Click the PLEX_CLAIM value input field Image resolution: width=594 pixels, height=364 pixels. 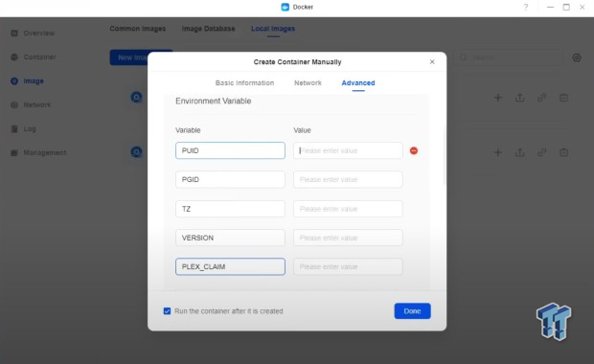(348, 266)
